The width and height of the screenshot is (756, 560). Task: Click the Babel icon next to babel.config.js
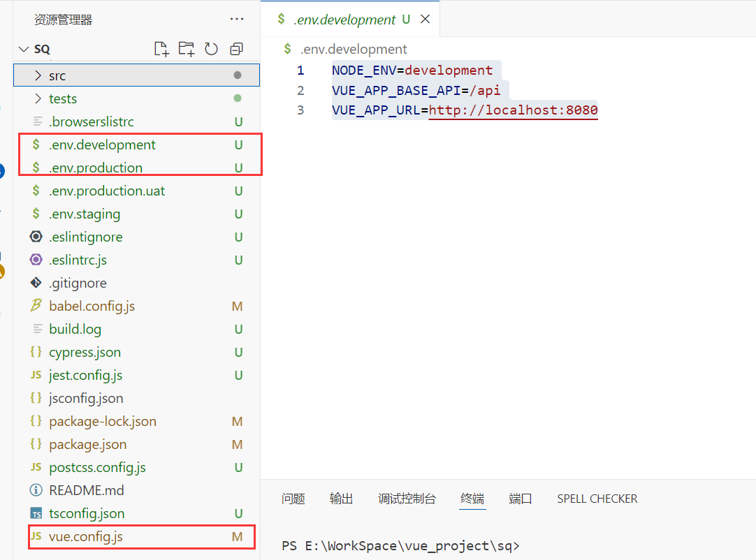[x=36, y=306]
